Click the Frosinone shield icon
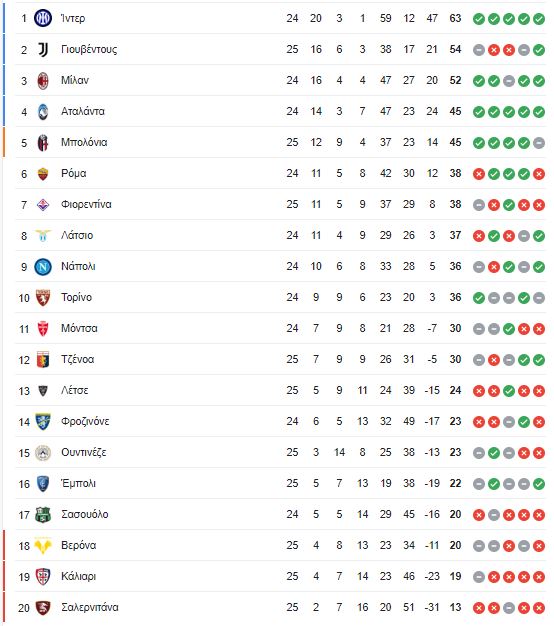 click(x=43, y=422)
